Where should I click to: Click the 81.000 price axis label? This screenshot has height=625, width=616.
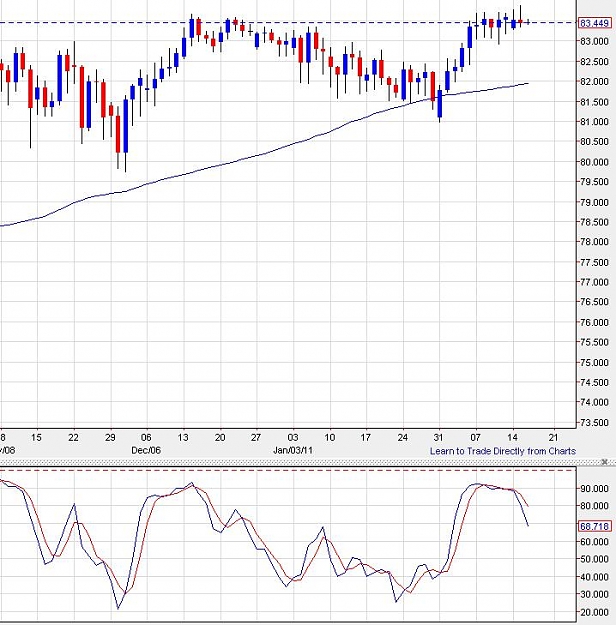click(594, 122)
